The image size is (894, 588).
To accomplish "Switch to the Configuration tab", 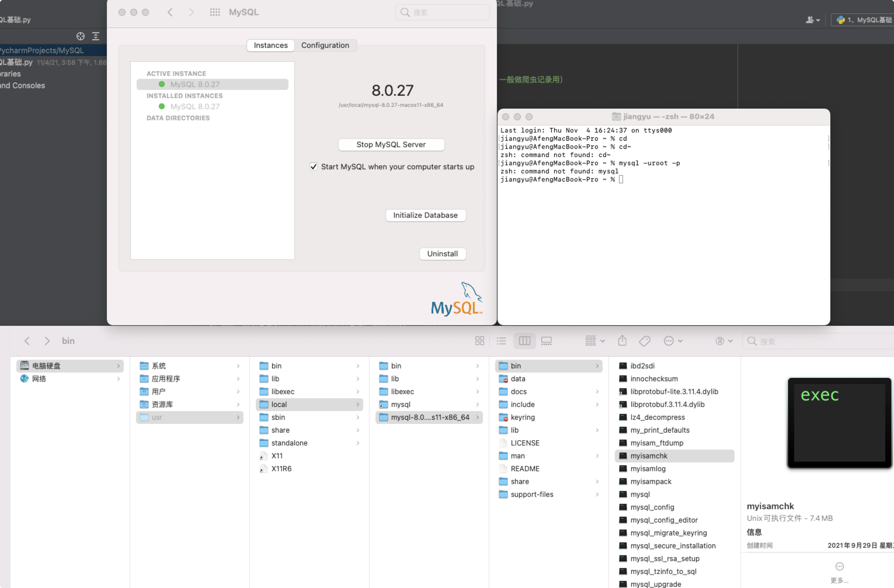I will click(325, 45).
